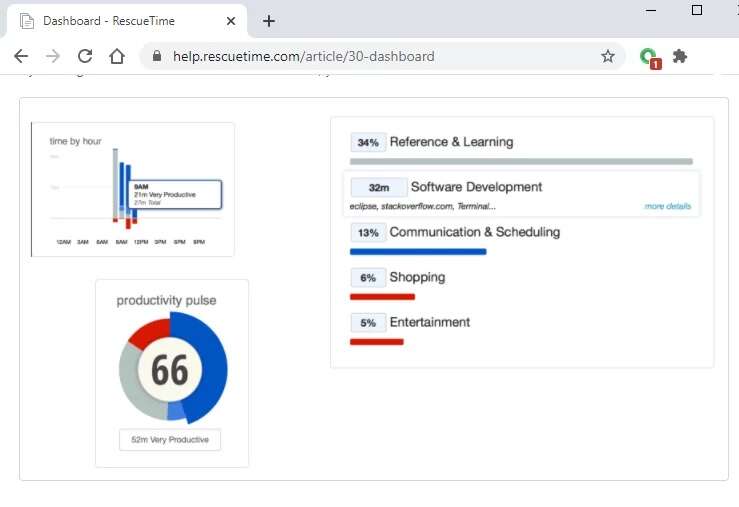Click the browser forward arrow
Image resolution: width=739 pixels, height=507 pixels.
click(x=53, y=57)
